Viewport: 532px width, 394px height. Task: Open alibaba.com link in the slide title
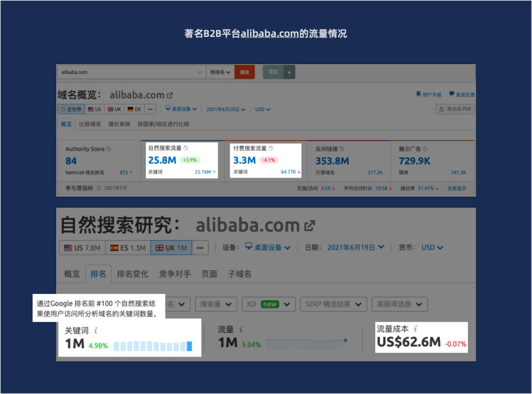[270, 33]
